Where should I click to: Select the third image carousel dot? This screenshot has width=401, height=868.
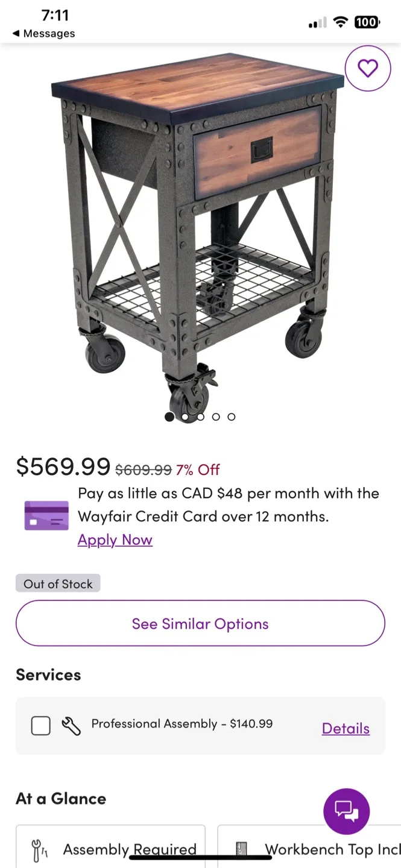[x=200, y=417]
